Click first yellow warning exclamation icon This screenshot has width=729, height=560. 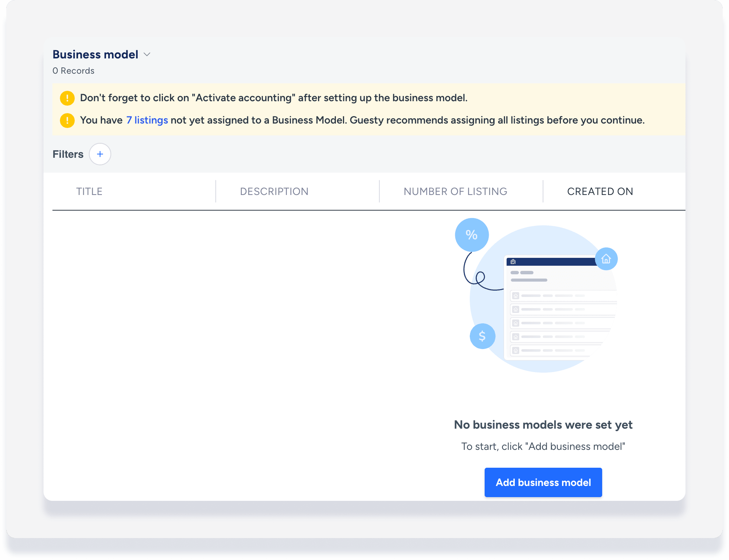tap(67, 98)
